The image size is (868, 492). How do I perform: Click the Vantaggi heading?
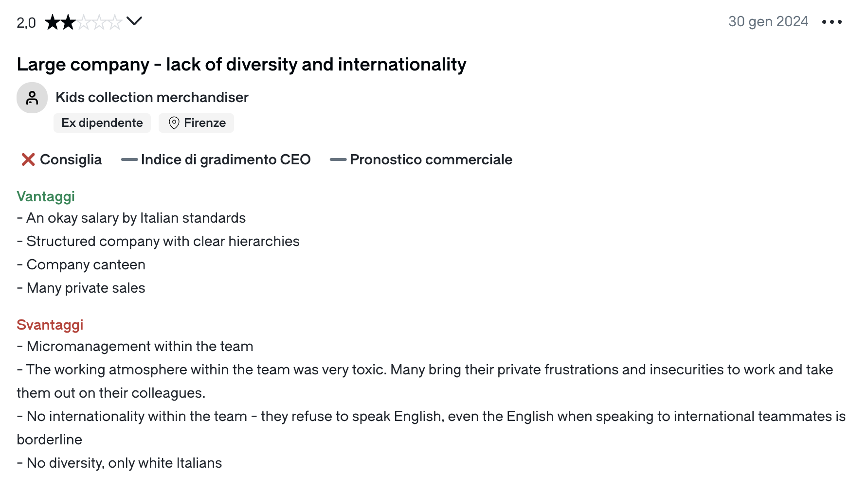coord(46,196)
